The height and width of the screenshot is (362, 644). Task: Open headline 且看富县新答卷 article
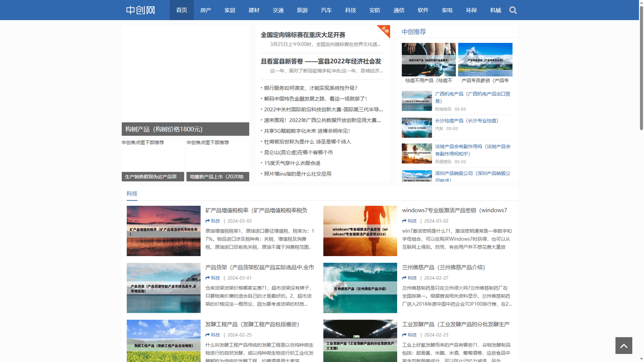click(x=321, y=61)
